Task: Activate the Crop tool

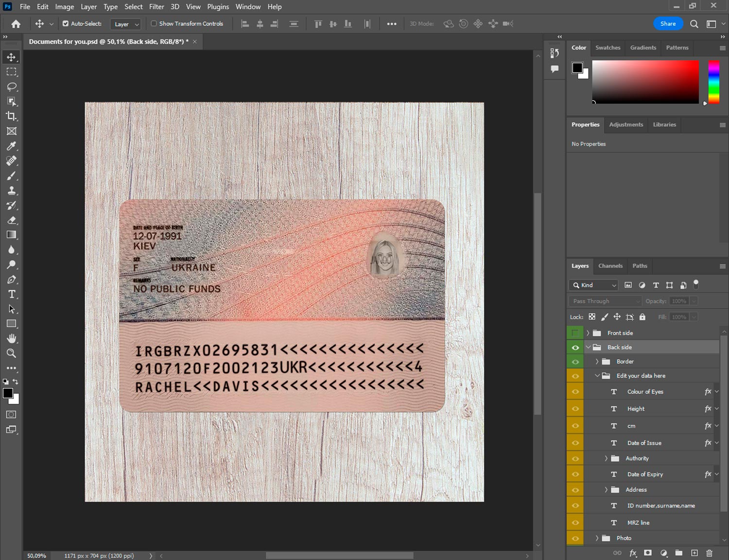Action: [x=11, y=116]
